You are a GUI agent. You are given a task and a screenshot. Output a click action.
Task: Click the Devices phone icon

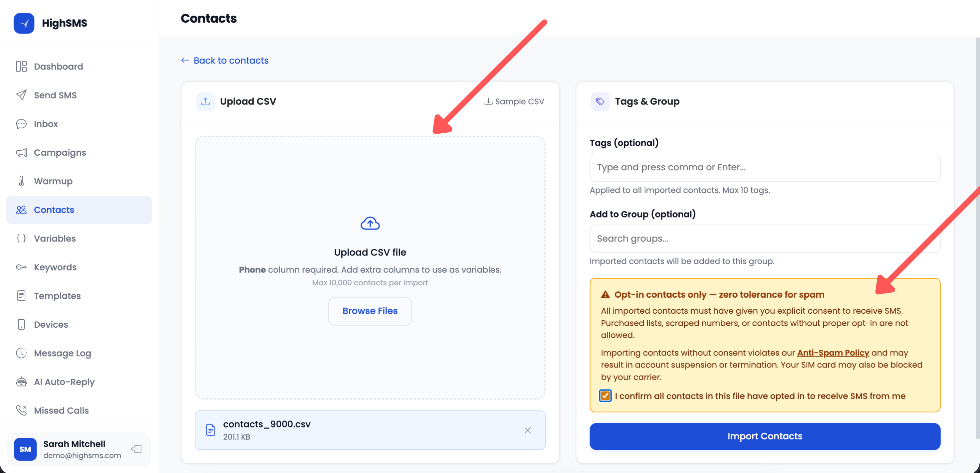[x=21, y=324]
